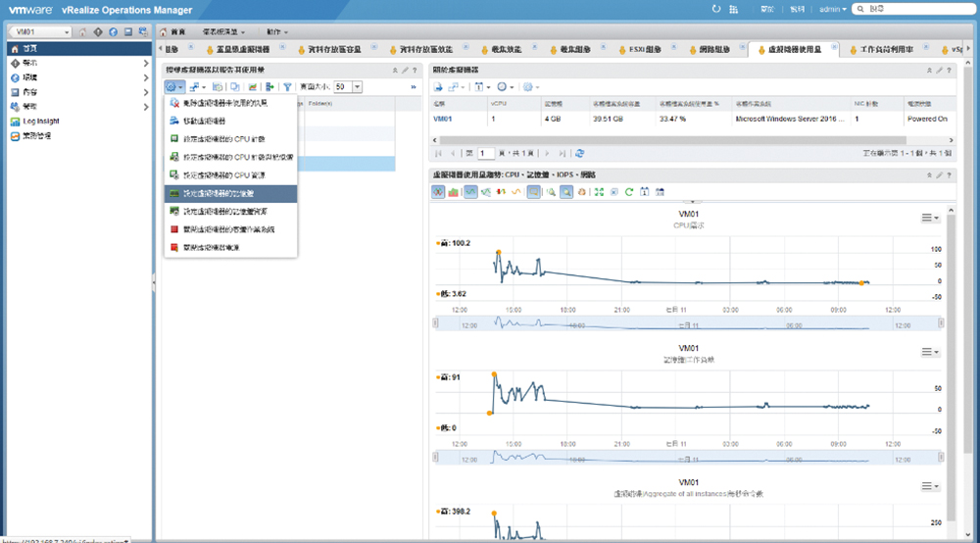Viewport: 980px width, 543px height.
Task: Open the VM01 CPU chart options menu
Action: click(x=930, y=218)
